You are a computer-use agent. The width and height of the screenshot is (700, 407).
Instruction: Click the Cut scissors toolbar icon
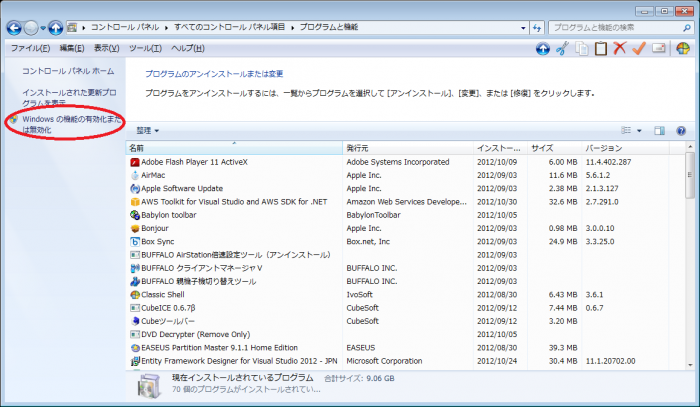[x=562, y=48]
